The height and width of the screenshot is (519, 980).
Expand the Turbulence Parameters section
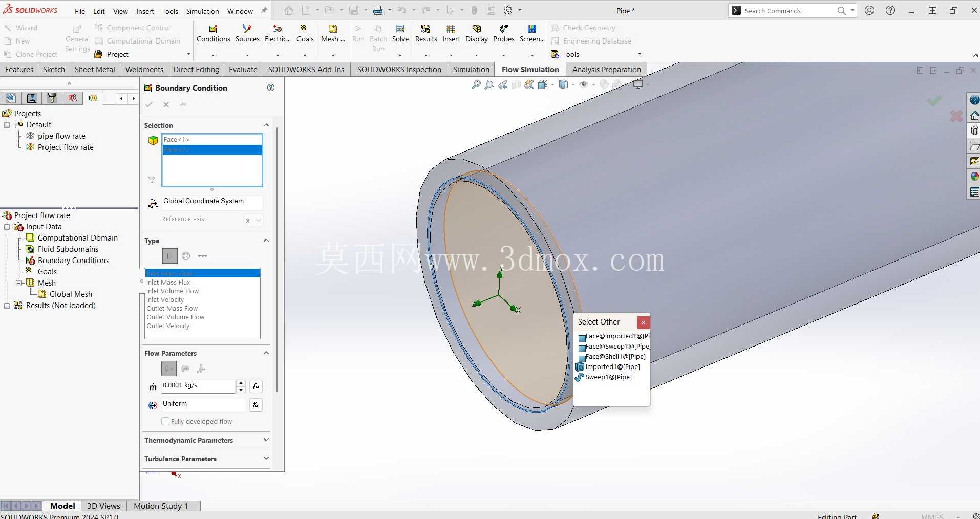point(266,458)
